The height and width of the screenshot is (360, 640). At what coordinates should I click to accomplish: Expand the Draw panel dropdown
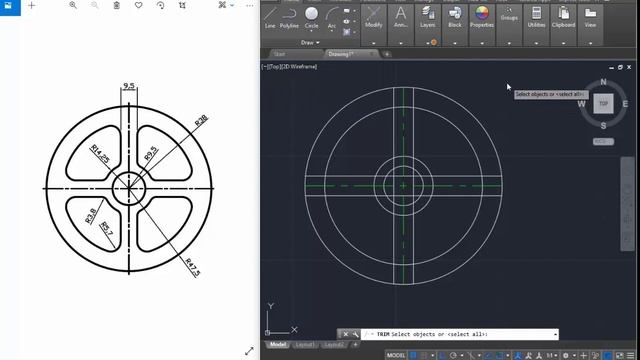click(310, 42)
